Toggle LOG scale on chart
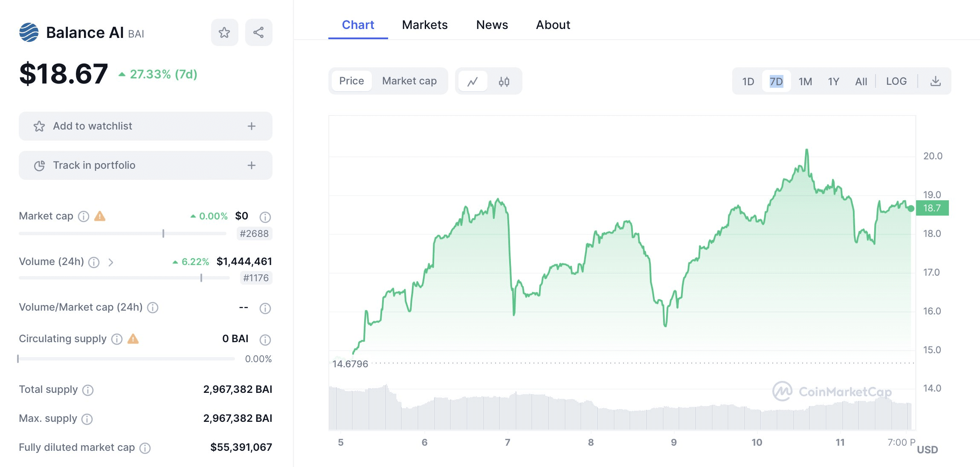Image resolution: width=980 pixels, height=467 pixels. [x=896, y=81]
